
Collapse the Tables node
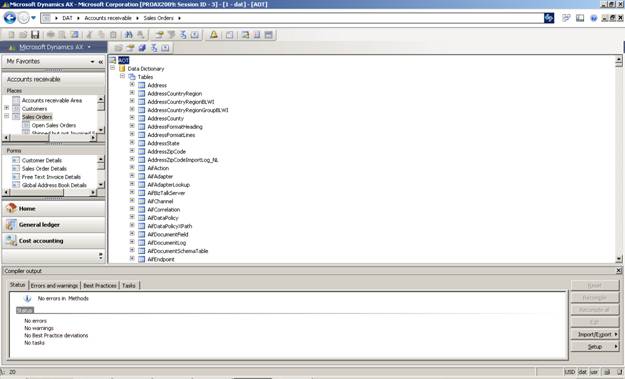(122, 76)
